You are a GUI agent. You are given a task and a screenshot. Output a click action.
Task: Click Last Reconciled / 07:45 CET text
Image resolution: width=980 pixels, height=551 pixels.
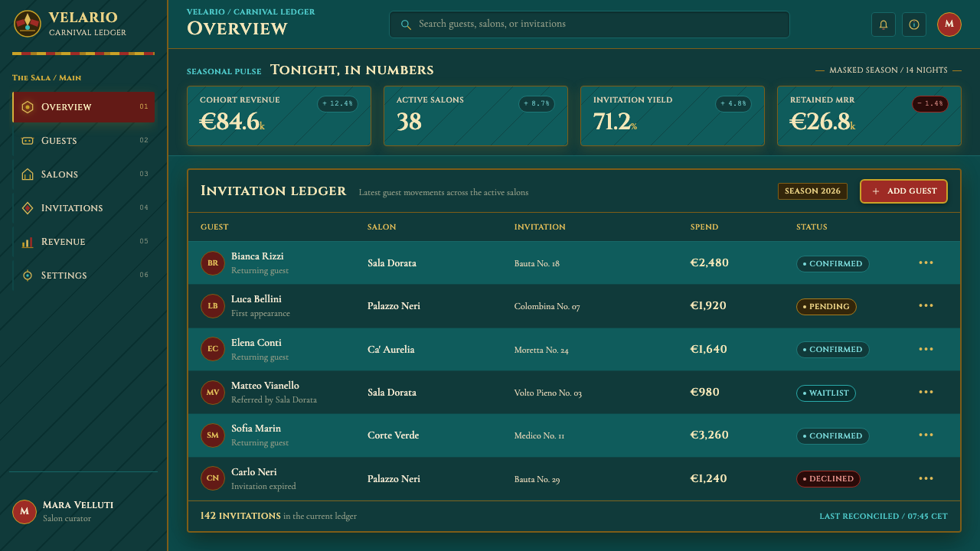click(884, 517)
